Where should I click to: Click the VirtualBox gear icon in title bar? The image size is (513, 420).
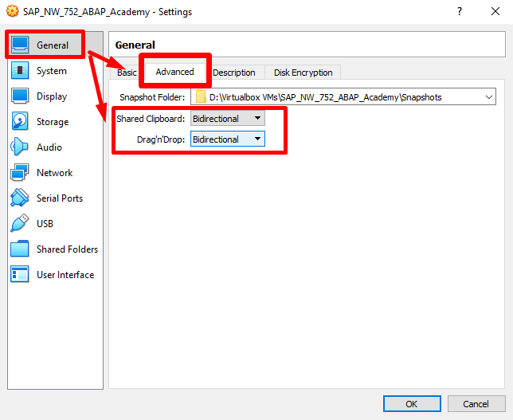click(x=13, y=11)
